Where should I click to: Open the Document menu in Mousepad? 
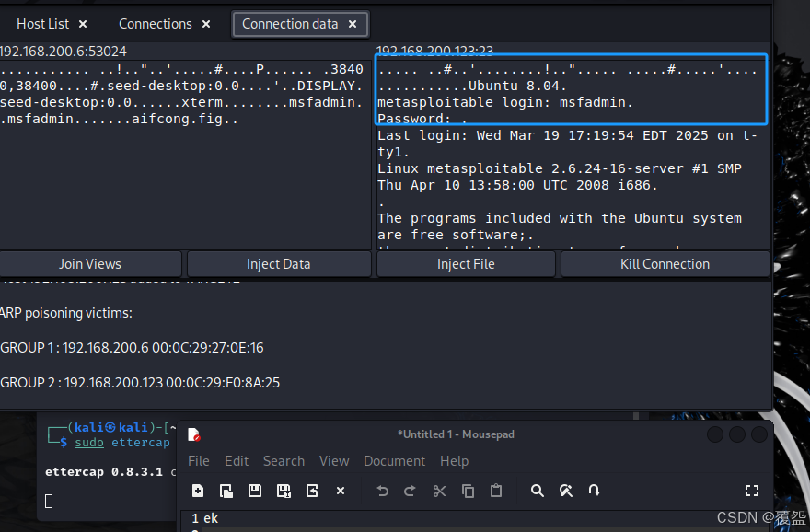394,461
